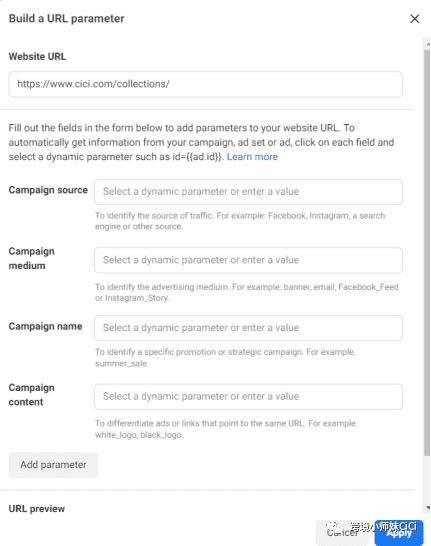431x546 pixels.
Task: Close the Build a URL parameter dialog
Action: point(414,19)
